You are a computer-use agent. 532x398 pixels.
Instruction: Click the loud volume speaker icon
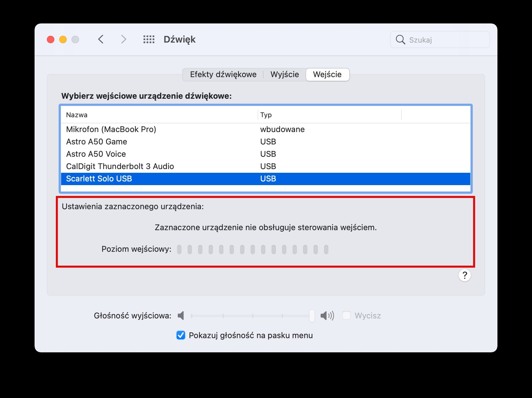coord(327,316)
